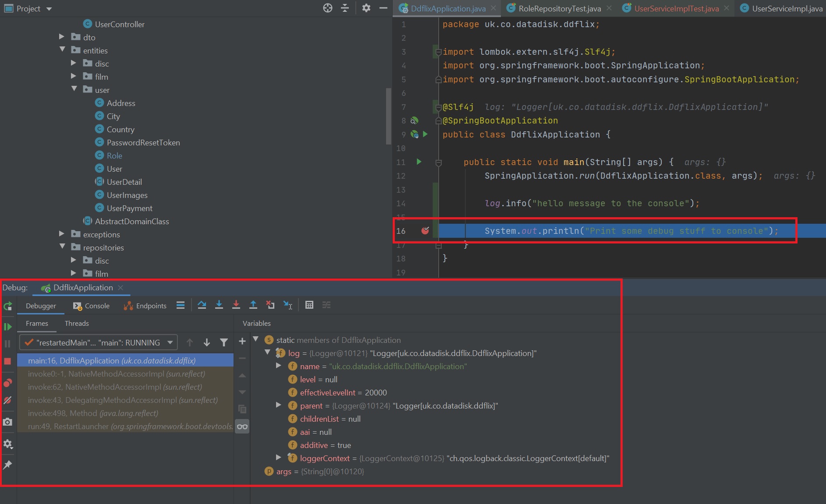Collapse the entities folder in tree
826x504 pixels.
[x=62, y=50]
